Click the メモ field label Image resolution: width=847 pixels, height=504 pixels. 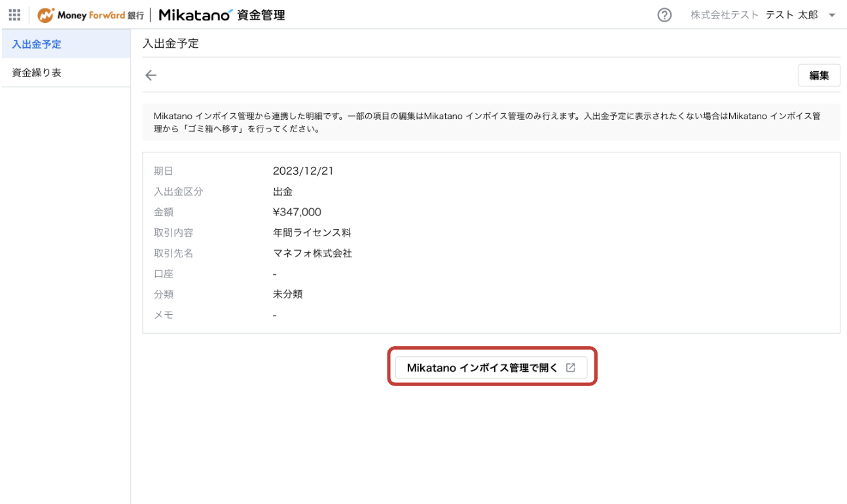pos(164,315)
